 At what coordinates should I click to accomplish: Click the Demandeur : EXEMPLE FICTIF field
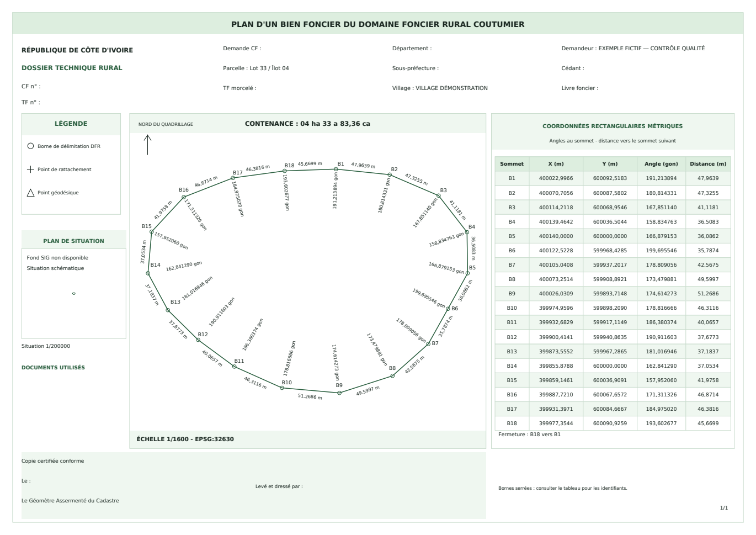coord(633,49)
